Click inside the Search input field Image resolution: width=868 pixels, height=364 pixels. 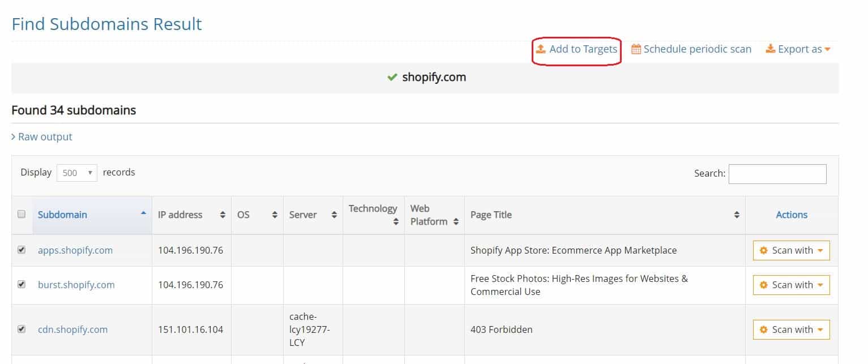click(777, 174)
